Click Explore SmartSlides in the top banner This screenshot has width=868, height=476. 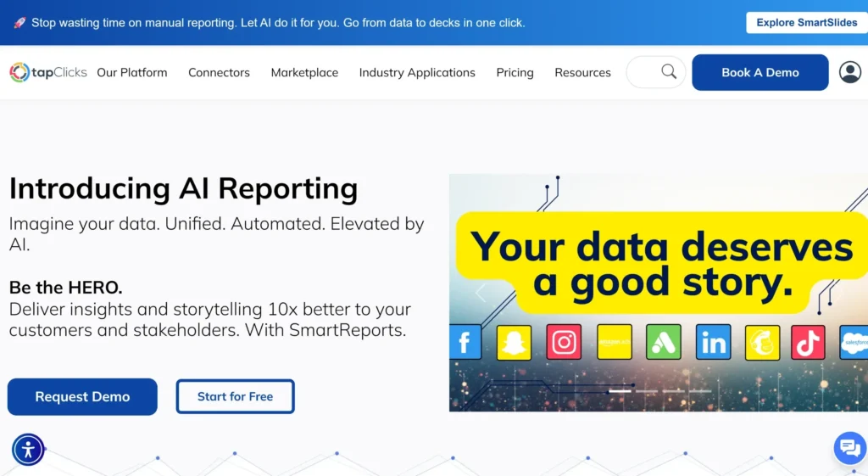click(806, 23)
